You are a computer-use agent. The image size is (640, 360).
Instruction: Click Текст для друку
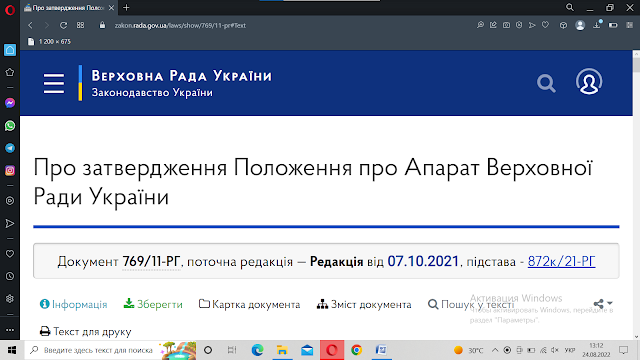coord(85,331)
